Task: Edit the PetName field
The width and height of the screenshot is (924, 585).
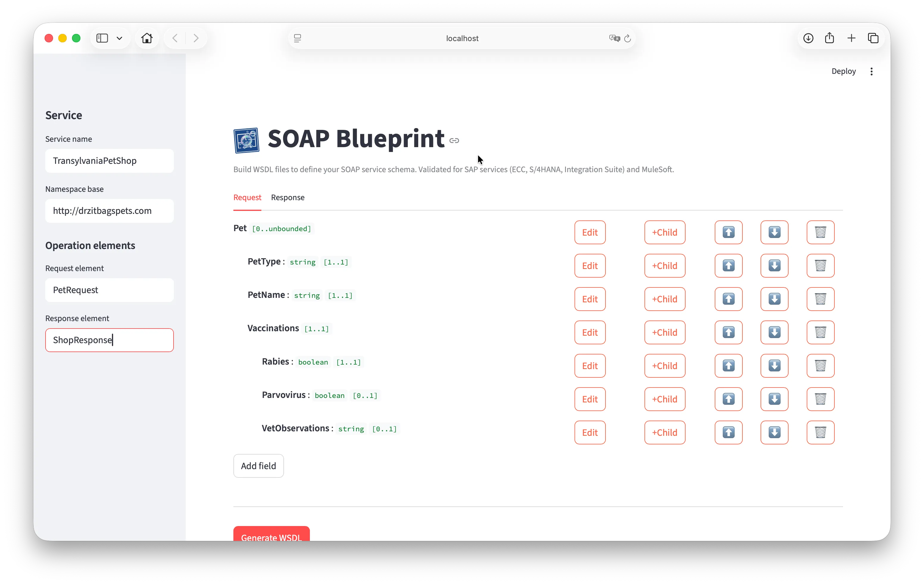Action: pyautogui.click(x=590, y=299)
